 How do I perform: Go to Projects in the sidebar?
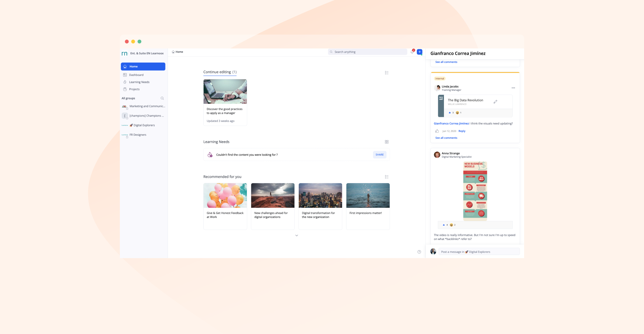click(134, 89)
